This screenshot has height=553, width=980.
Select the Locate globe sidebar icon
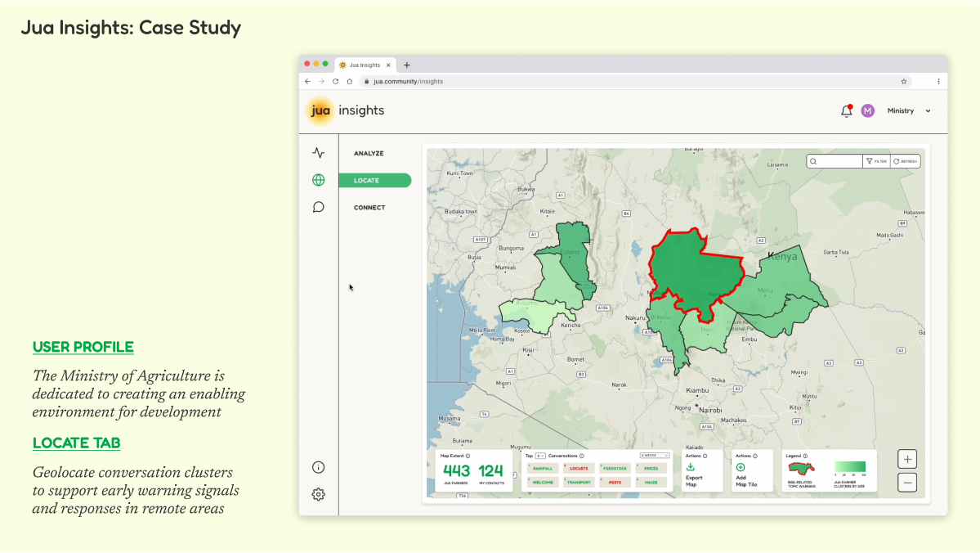click(319, 180)
